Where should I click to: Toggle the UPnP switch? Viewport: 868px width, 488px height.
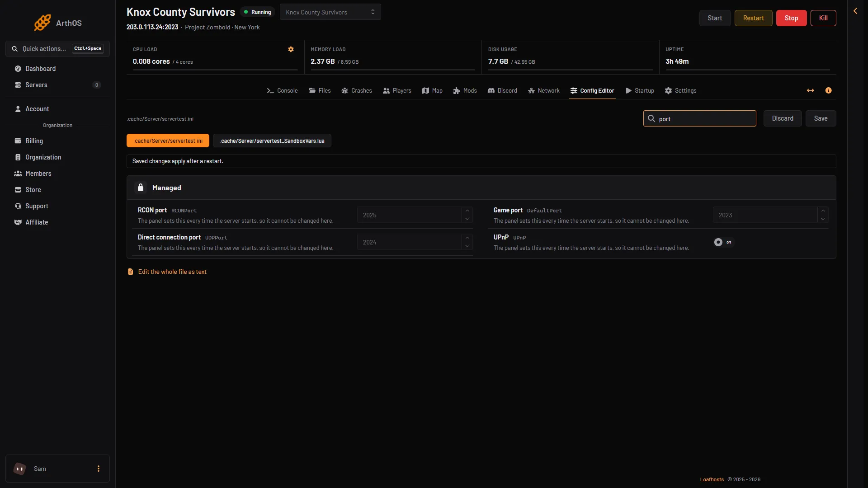[724, 242]
